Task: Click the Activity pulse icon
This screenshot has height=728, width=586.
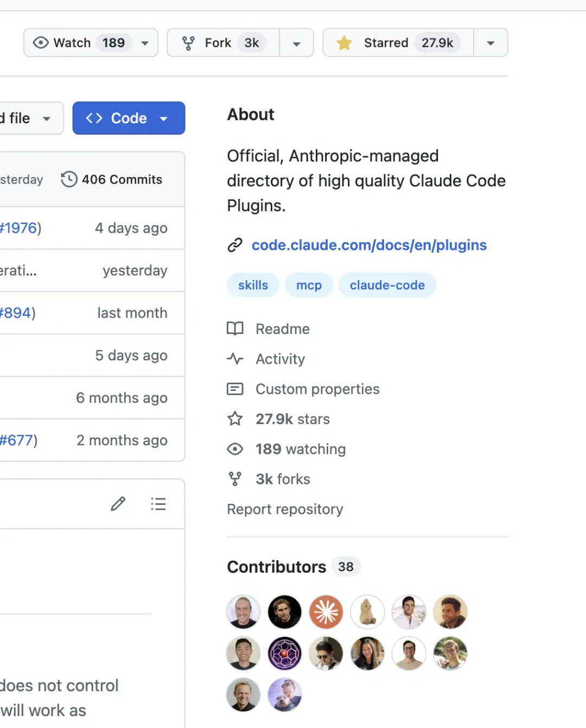Action: coord(235,359)
